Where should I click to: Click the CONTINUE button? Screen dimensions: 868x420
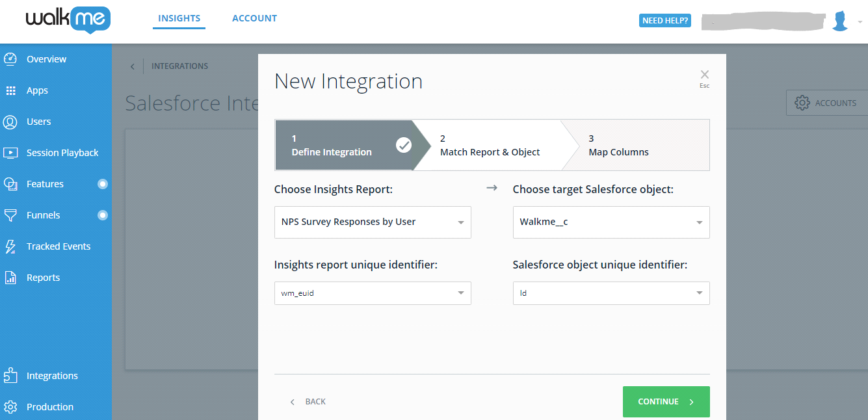pos(666,402)
